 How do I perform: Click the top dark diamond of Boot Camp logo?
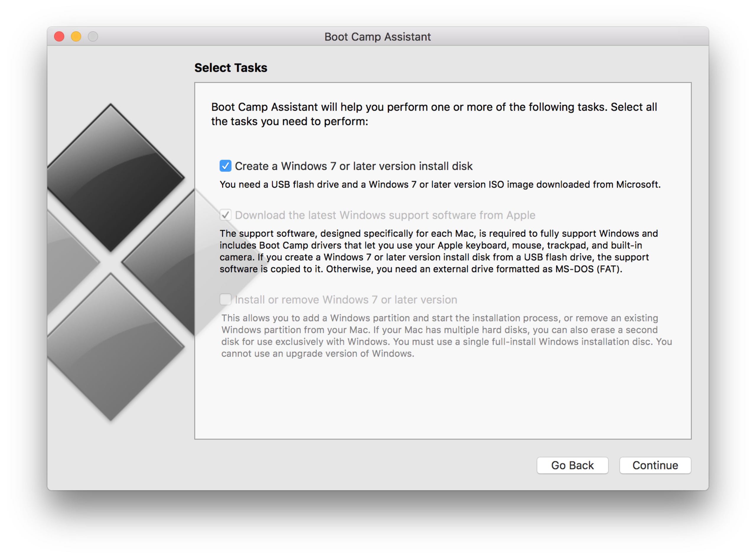point(111,177)
